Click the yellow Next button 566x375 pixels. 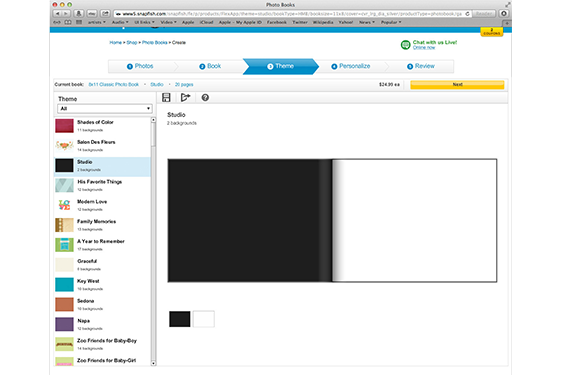(457, 84)
